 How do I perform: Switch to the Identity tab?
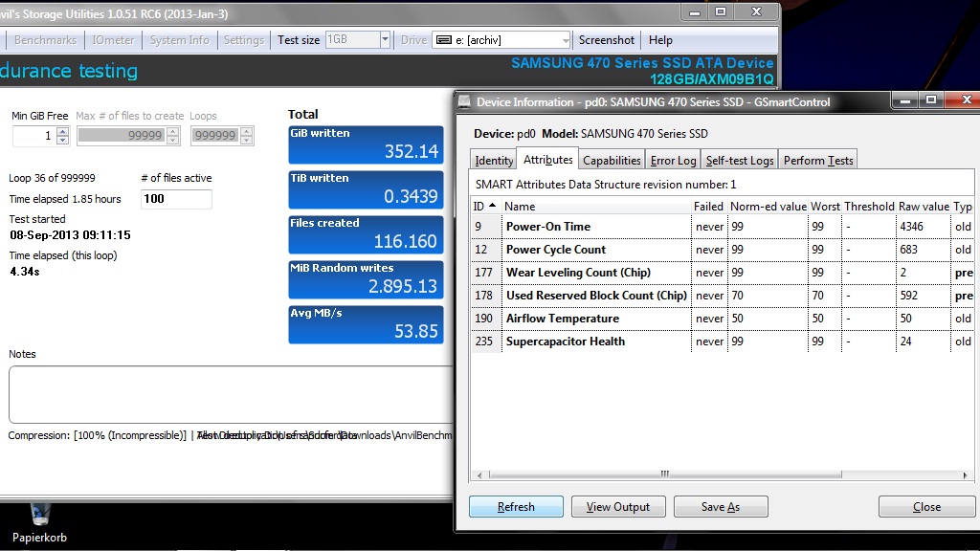pyautogui.click(x=494, y=161)
